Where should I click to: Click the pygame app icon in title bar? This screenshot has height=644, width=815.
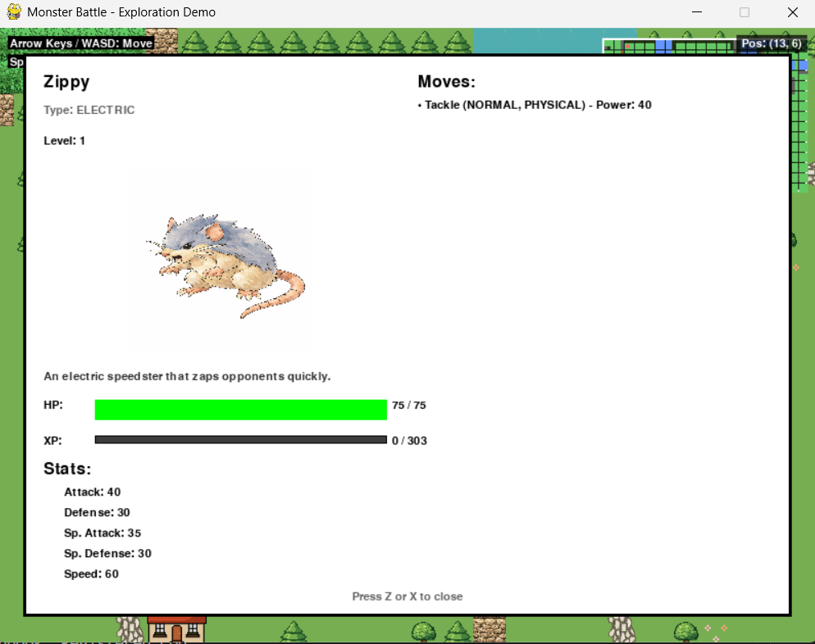(14, 12)
